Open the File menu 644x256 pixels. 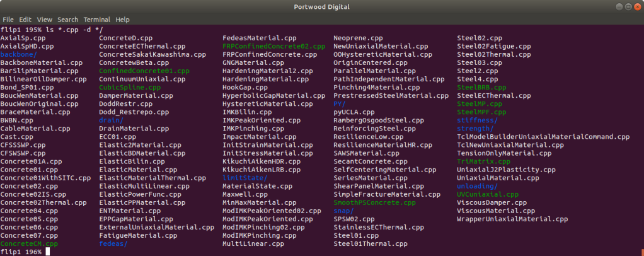(8, 20)
